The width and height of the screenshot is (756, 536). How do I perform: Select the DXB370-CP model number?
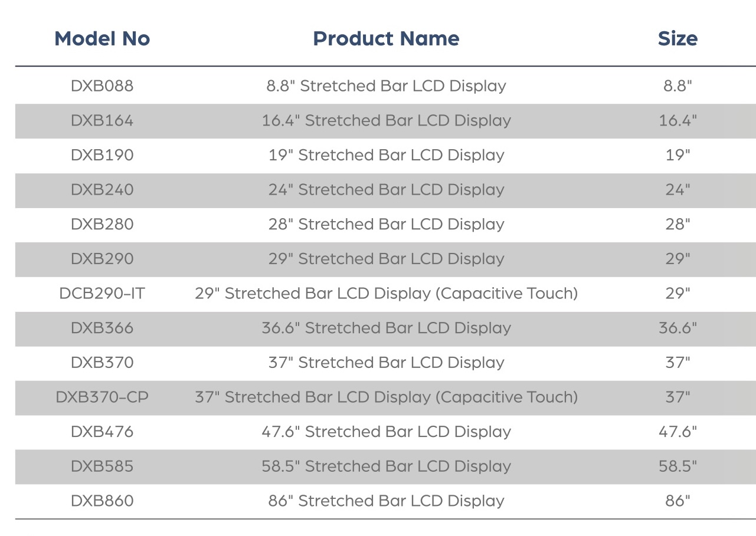102,397
